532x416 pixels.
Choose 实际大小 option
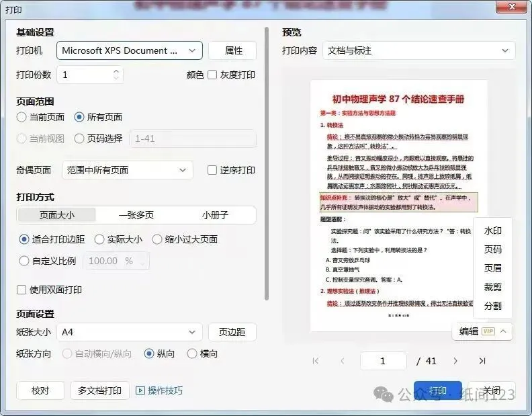point(99,239)
